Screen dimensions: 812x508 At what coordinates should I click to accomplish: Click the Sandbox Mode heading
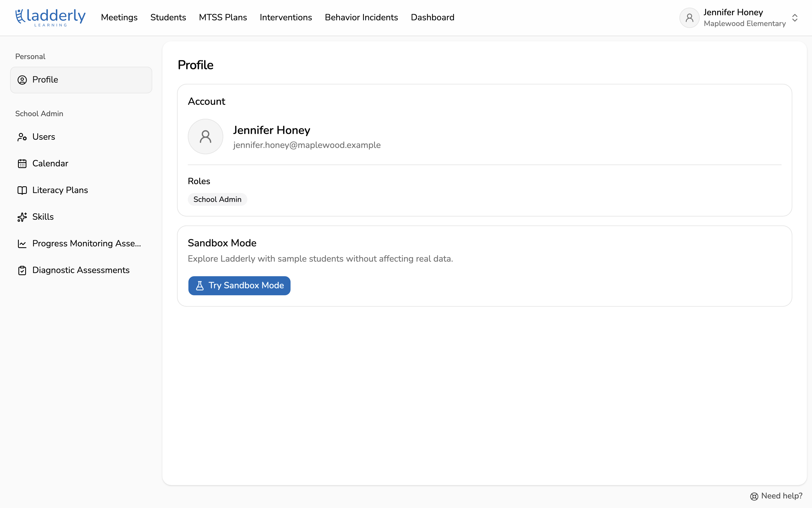click(222, 243)
